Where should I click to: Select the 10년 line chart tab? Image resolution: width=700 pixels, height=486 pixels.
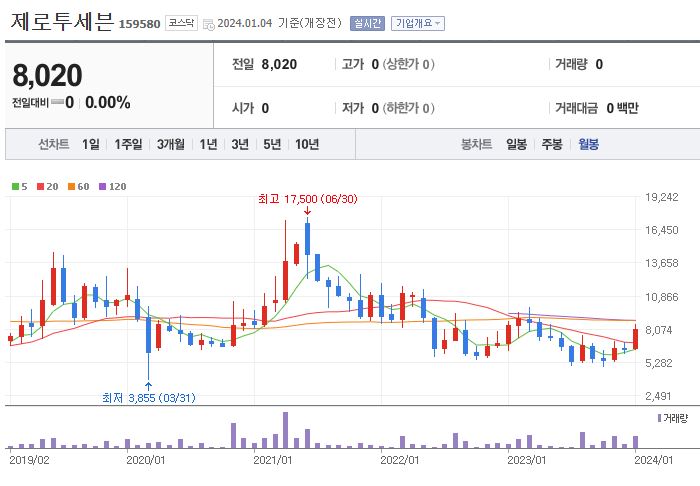(x=307, y=144)
